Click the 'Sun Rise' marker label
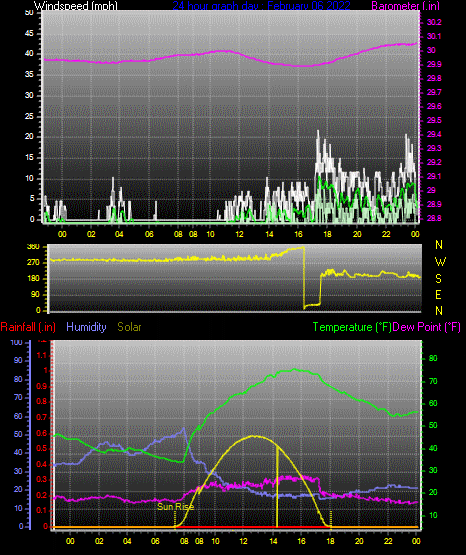This screenshot has height=555, width=466. tap(176, 507)
